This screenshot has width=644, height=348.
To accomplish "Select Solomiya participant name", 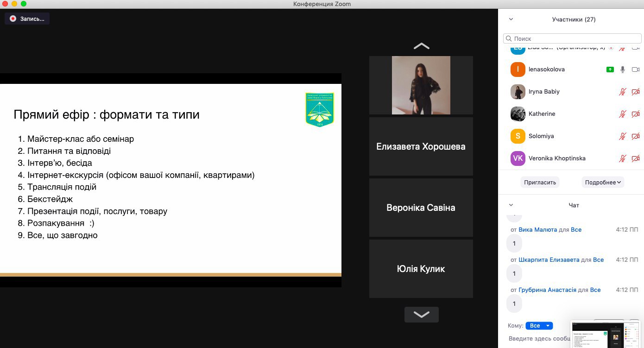I will tap(541, 136).
